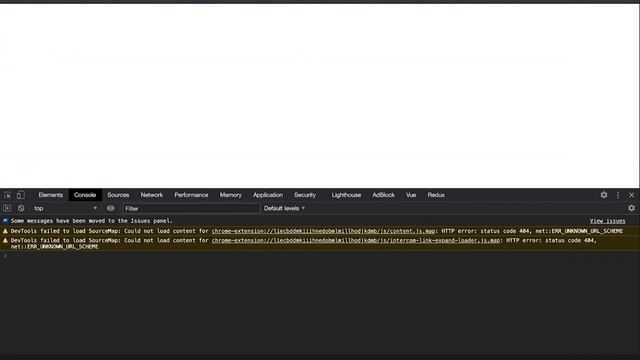
Task: Switch to the Security tab
Action: coord(304,195)
